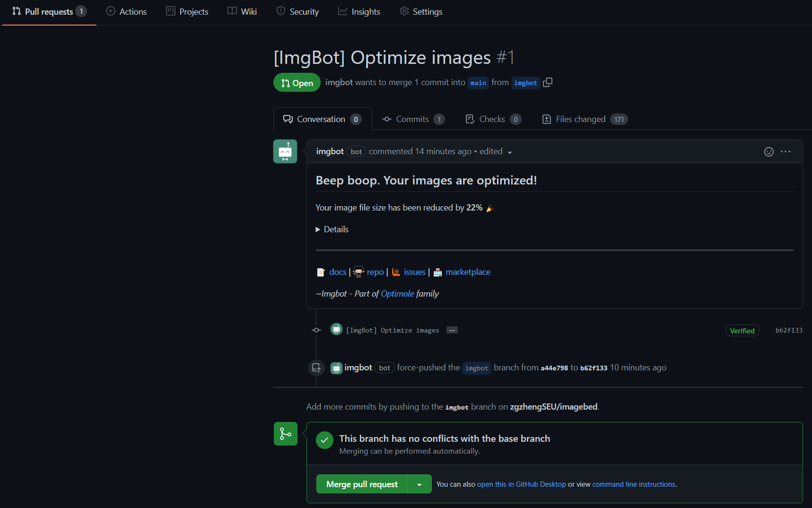This screenshot has width=812, height=508.
Task: Open the zgzhengSEU/imagebed repository link
Action: pyautogui.click(x=554, y=407)
